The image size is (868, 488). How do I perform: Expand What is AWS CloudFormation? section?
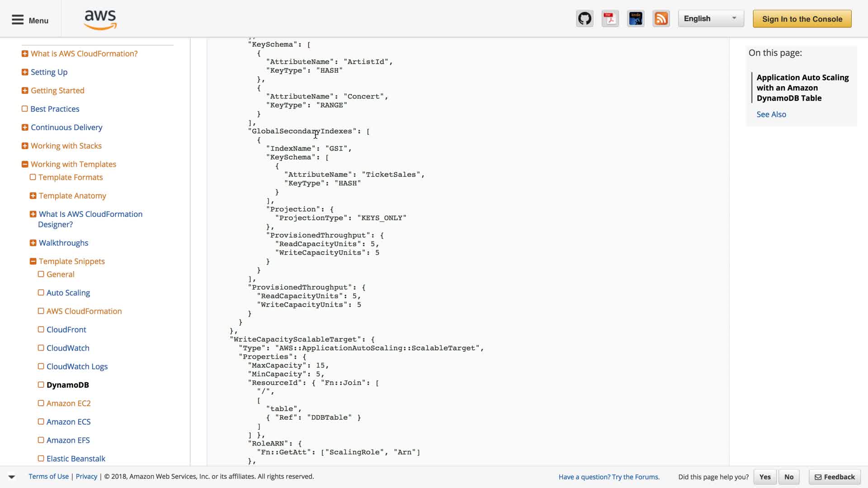coord(25,54)
